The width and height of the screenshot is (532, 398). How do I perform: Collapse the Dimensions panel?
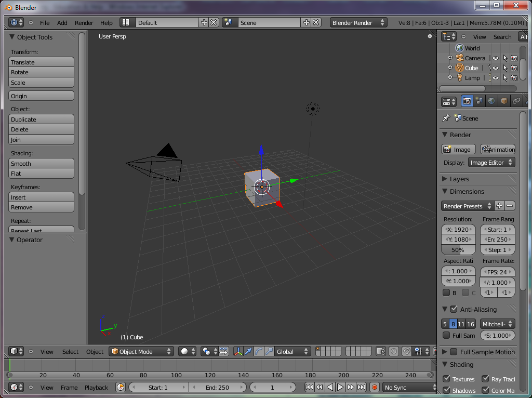tap(445, 191)
